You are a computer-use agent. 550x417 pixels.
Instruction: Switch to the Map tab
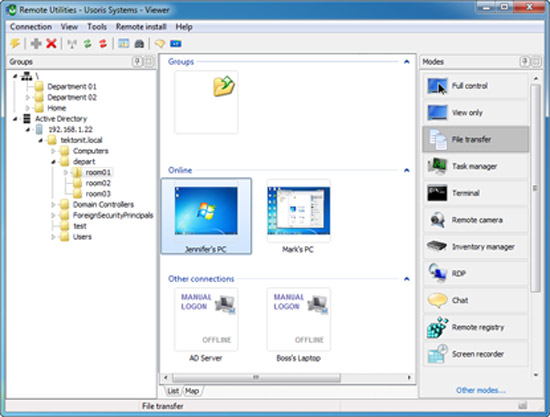(x=192, y=391)
